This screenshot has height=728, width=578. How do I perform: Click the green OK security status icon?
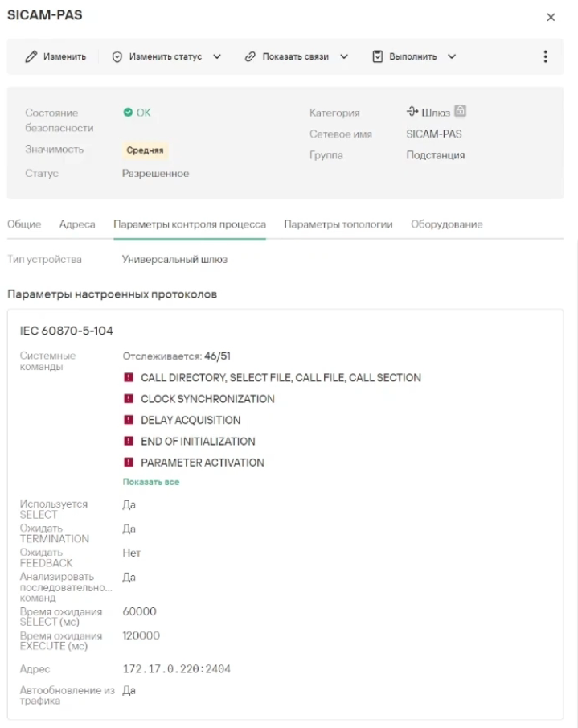pos(127,113)
